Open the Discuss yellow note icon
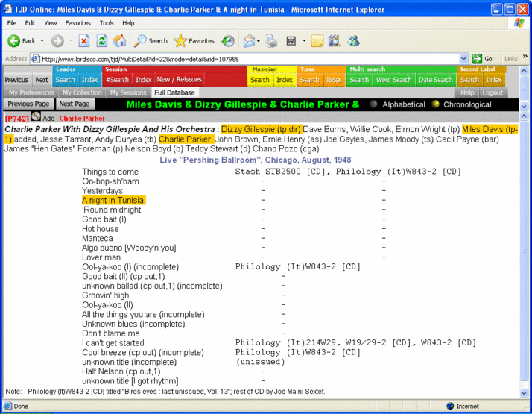532x414 pixels. (x=317, y=41)
